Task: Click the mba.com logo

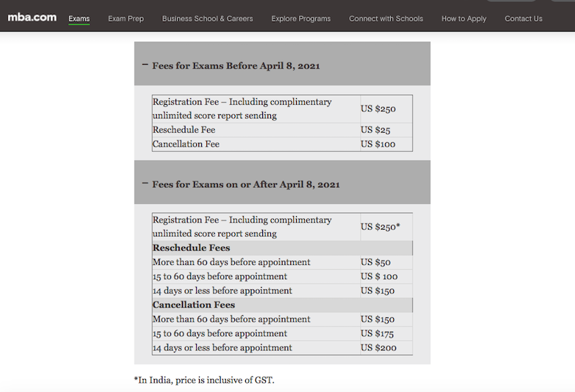Action: tap(32, 18)
